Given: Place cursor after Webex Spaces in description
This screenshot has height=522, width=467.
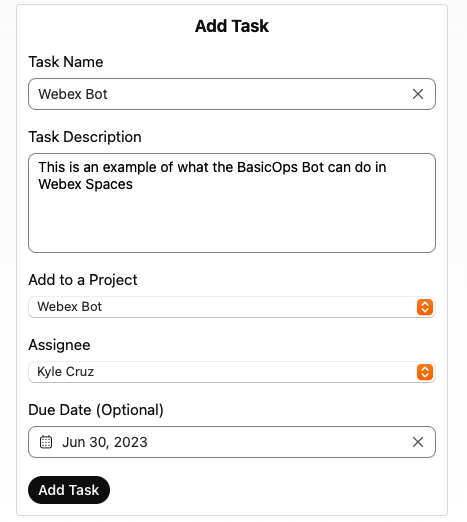Looking at the screenshot, I should point(133,184).
